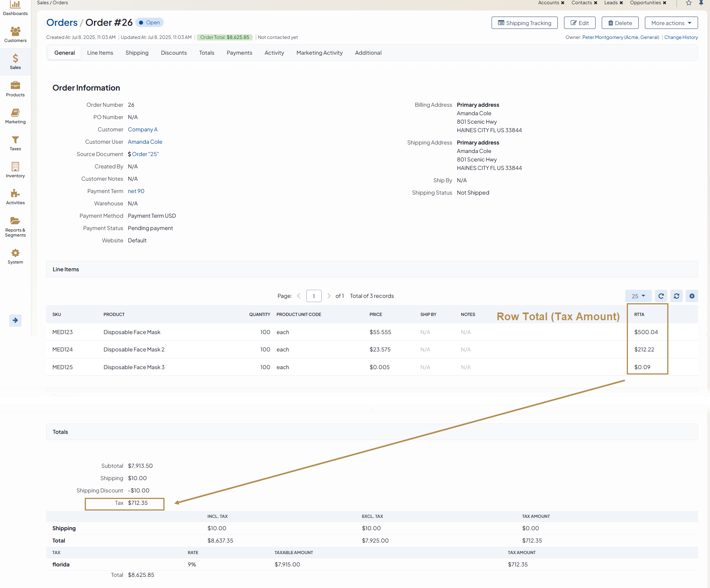Open the Change History link
This screenshot has height=588, width=710.
click(681, 37)
